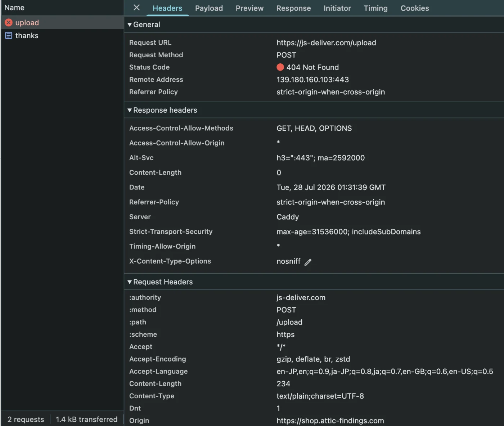Click the Timing-Allow-Origin label
This screenshot has height=426, width=504.
click(x=162, y=247)
